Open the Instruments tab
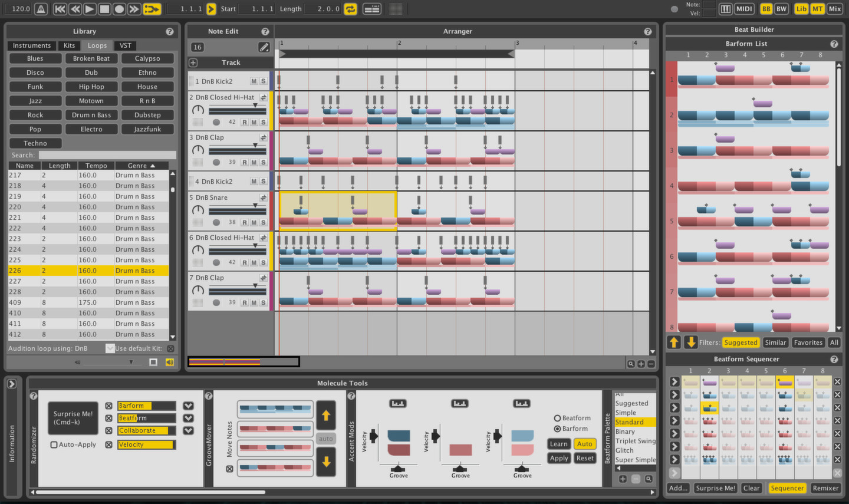Viewport: 849px width, 504px height. coord(31,45)
